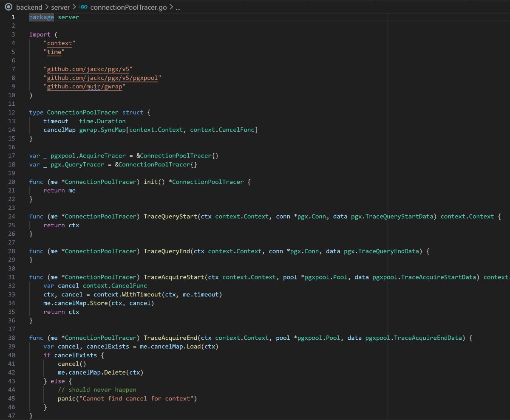Open the server breadcrumb folder

tap(60, 7)
